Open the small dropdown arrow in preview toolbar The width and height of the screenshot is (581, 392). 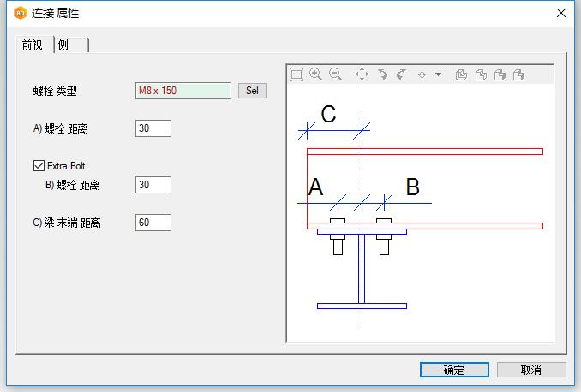click(439, 74)
